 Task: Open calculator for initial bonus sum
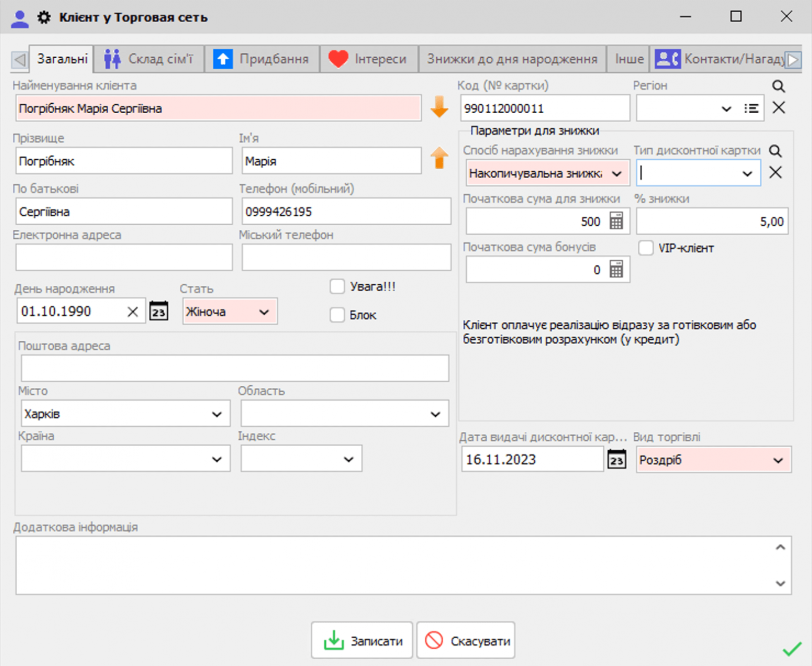pyautogui.click(x=616, y=270)
